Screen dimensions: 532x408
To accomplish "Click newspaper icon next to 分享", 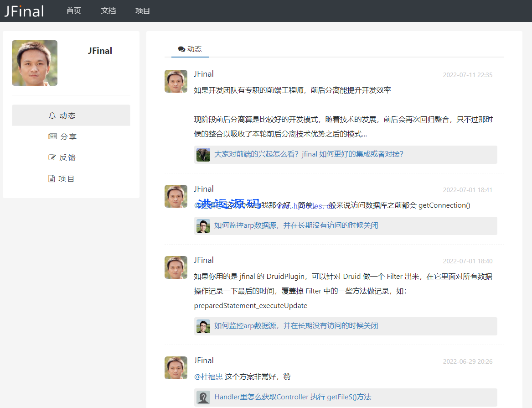I will pyautogui.click(x=52, y=136).
